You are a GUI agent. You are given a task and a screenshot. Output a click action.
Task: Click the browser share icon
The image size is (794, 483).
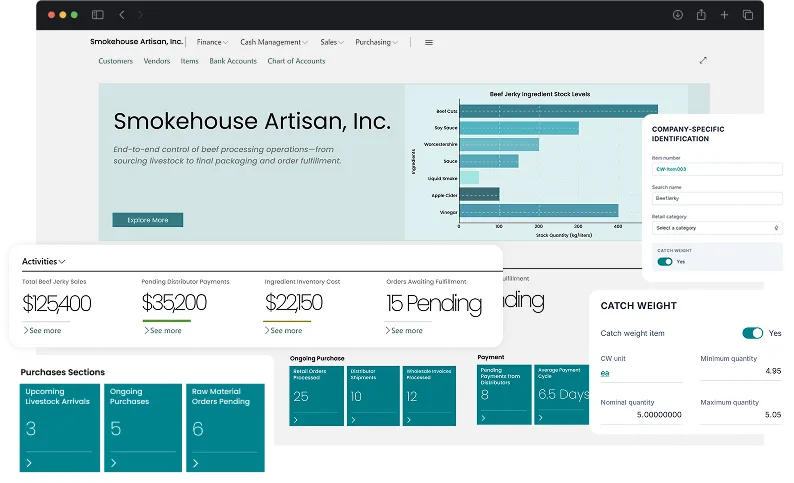pyautogui.click(x=701, y=15)
